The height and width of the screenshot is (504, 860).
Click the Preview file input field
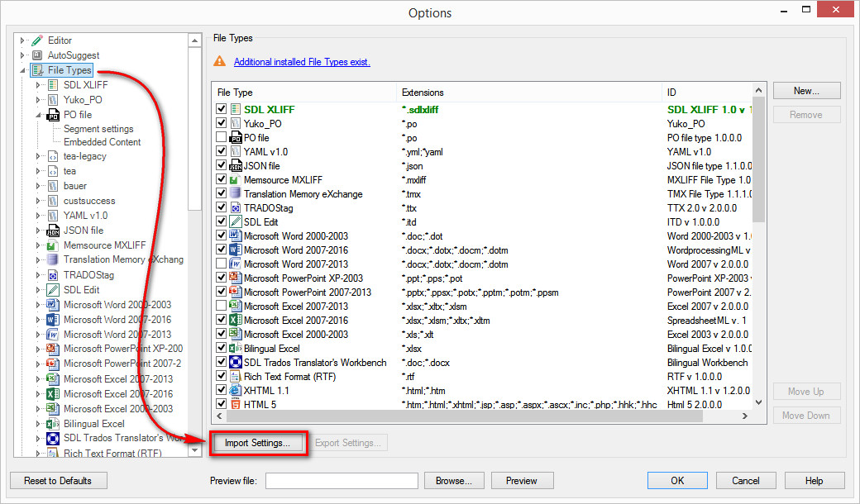pyautogui.click(x=342, y=480)
